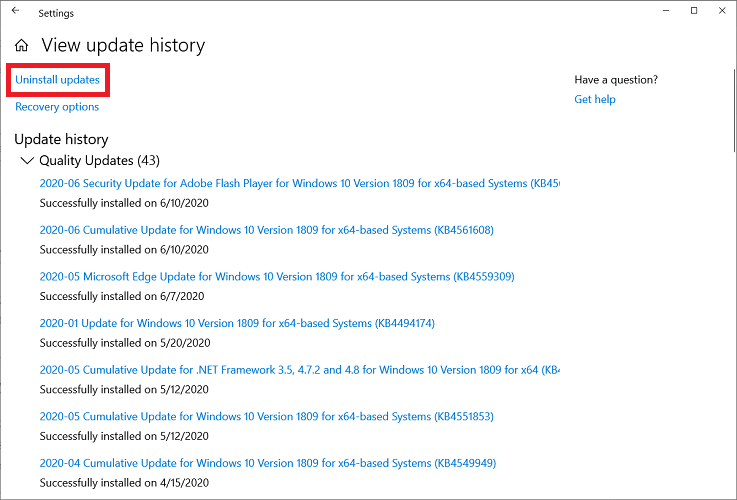Click the Get help link
This screenshot has height=500, width=737.
(595, 100)
